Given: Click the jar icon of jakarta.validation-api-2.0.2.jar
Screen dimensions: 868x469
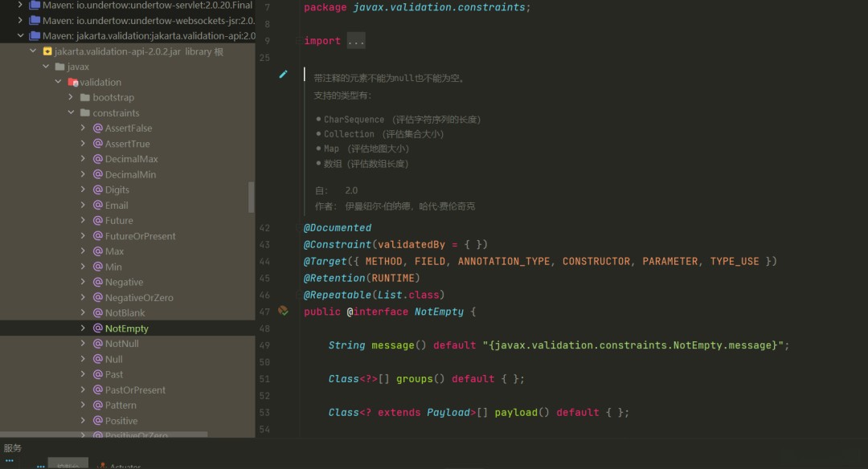Looking at the screenshot, I should pos(47,51).
